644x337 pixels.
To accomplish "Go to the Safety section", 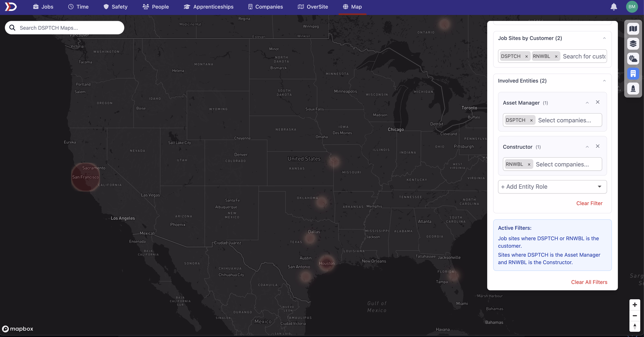I will pyautogui.click(x=115, y=7).
